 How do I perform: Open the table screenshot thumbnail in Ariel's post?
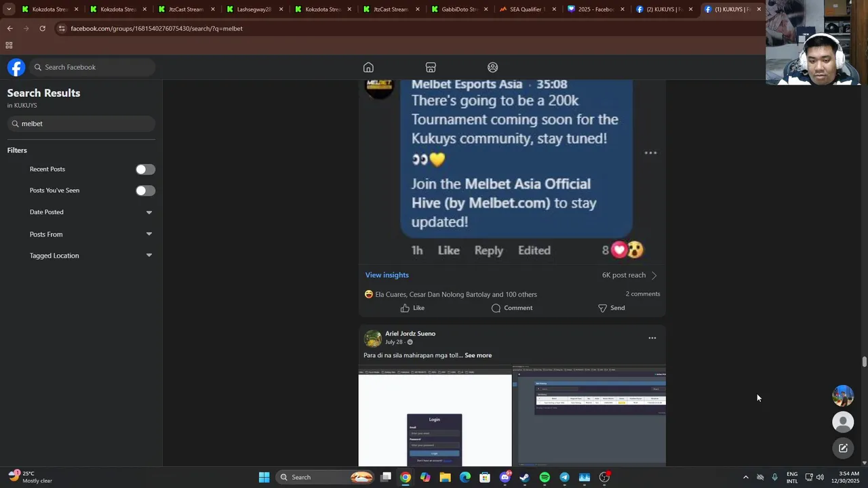(x=590, y=417)
